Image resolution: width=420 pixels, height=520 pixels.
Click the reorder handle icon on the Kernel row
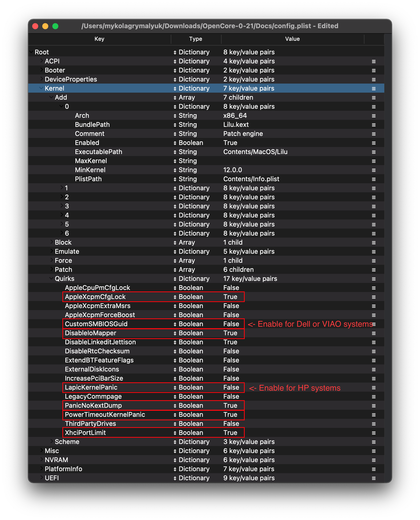click(374, 88)
